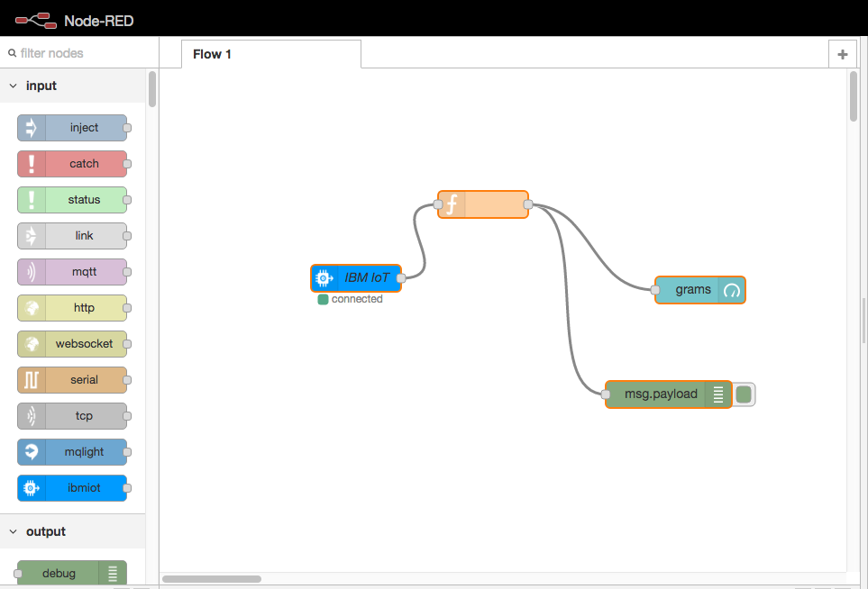868x589 pixels.
Task: Select the mqlight node in palette
Action: [72, 452]
